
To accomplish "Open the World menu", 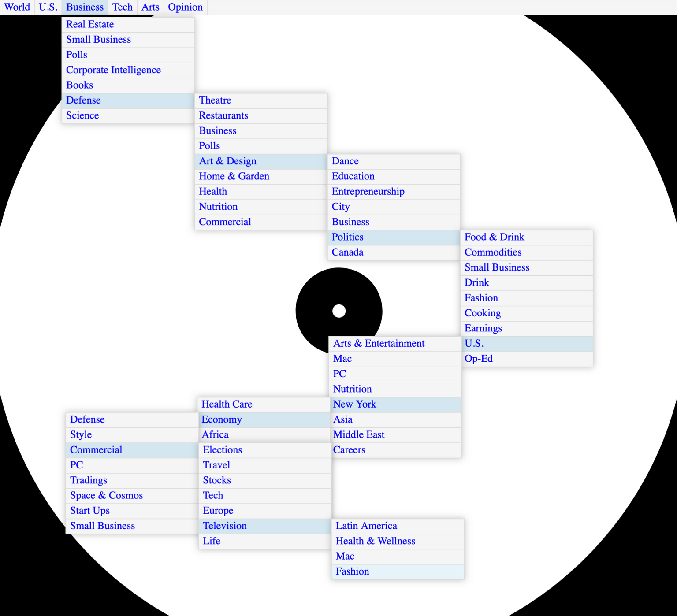I will [17, 7].
